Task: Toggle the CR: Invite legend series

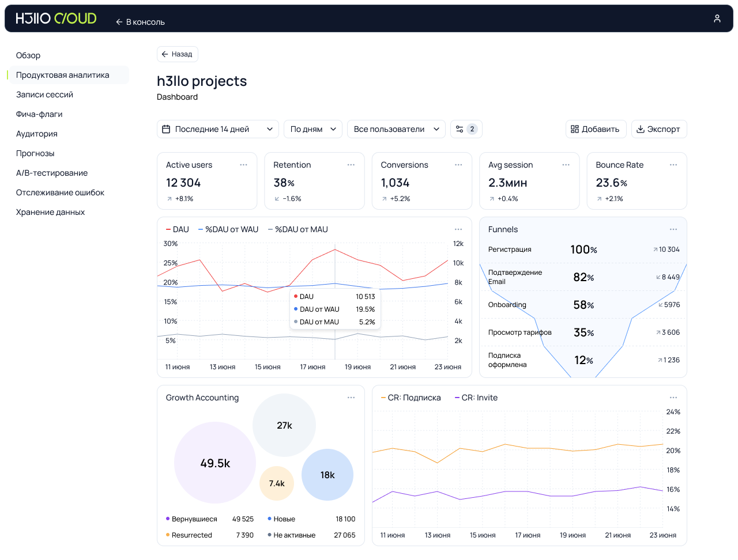Action: (x=476, y=398)
